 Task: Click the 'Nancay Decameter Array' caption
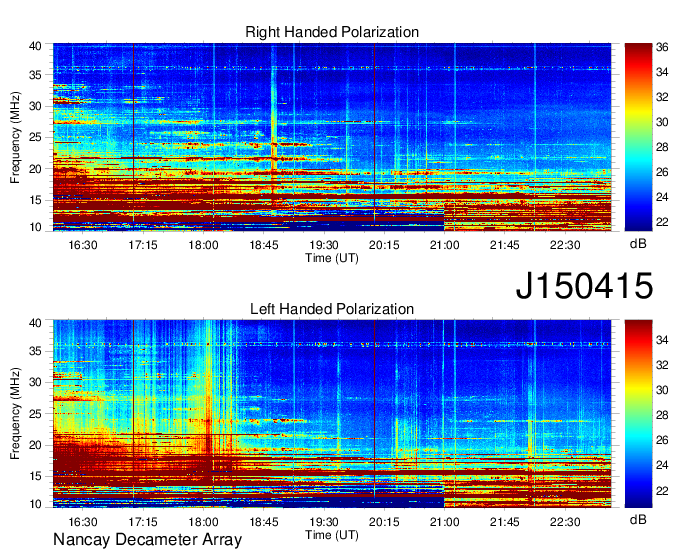coord(147,539)
